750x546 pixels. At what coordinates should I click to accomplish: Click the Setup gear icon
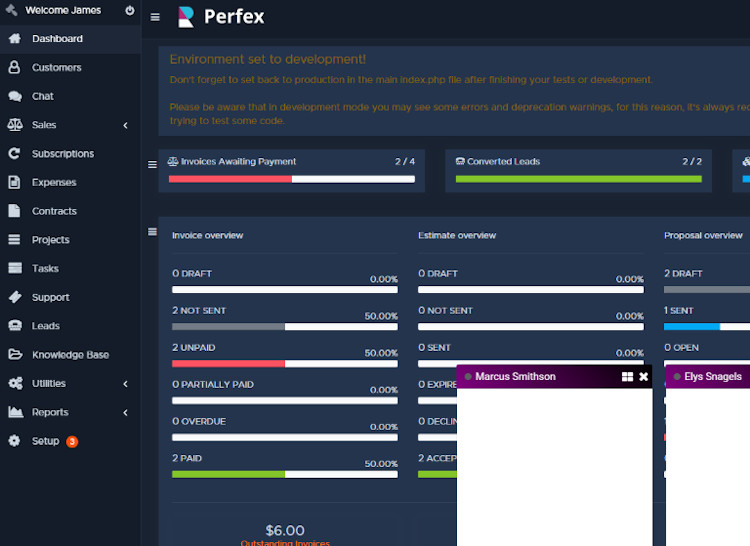14,440
